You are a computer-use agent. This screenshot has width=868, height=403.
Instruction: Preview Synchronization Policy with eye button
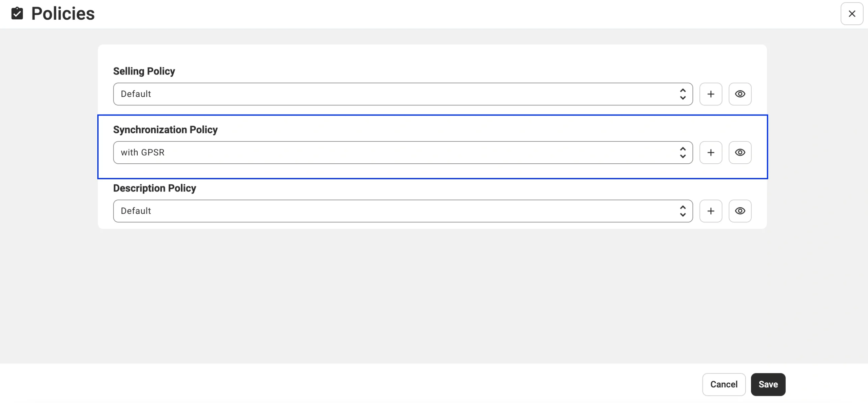(x=740, y=153)
